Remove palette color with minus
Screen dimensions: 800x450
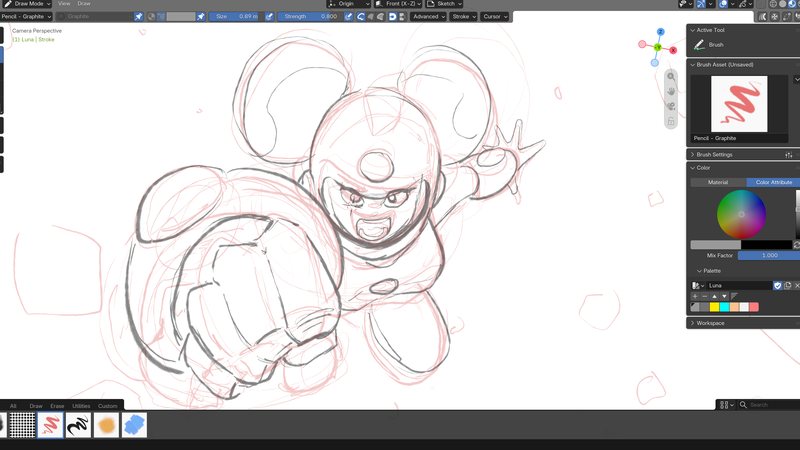[705, 296]
